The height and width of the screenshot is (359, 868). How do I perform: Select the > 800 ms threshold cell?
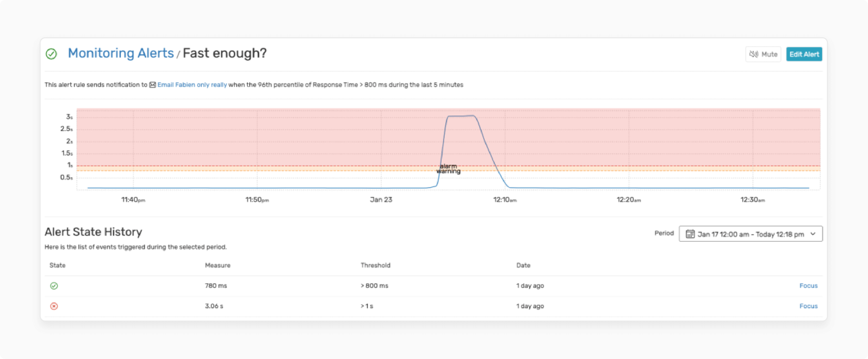click(374, 286)
